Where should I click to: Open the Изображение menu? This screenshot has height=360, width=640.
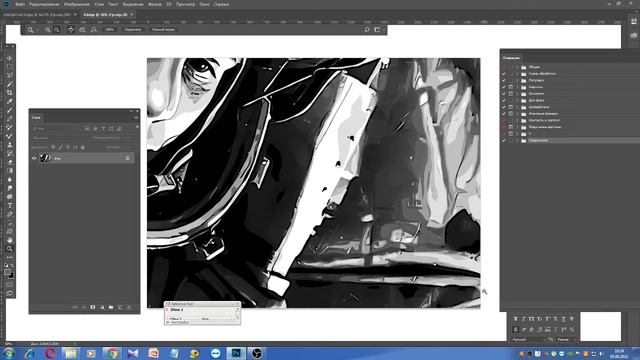coord(77,4)
